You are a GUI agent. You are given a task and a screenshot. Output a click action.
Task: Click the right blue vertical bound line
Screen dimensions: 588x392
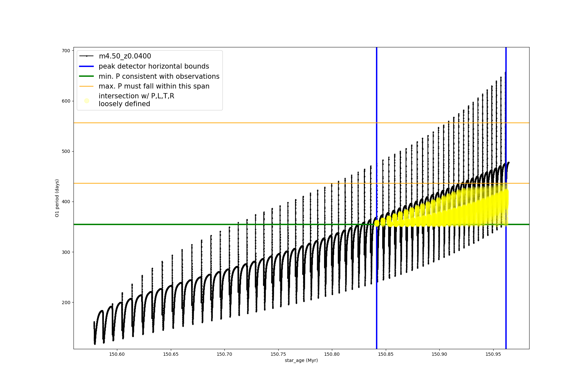tap(506, 294)
